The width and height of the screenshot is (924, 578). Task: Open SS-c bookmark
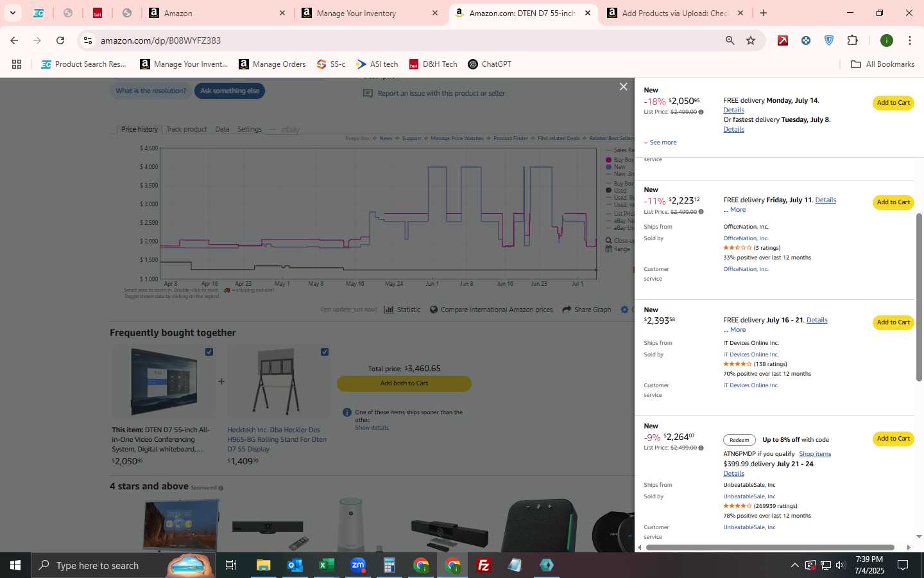click(331, 64)
